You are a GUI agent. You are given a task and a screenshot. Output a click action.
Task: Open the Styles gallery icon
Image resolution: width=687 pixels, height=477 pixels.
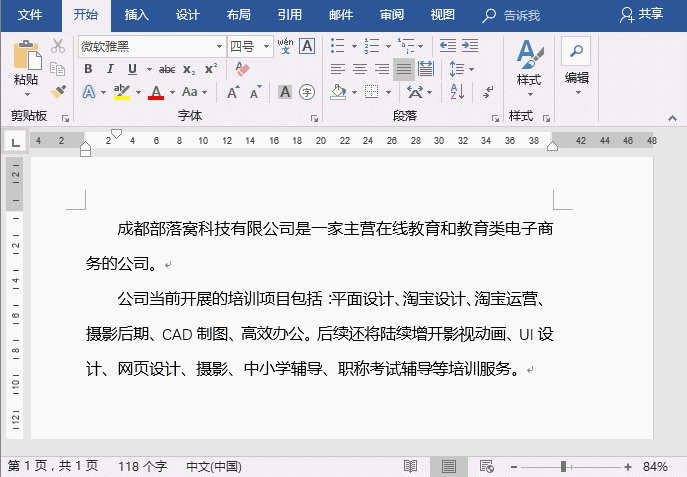(529, 54)
